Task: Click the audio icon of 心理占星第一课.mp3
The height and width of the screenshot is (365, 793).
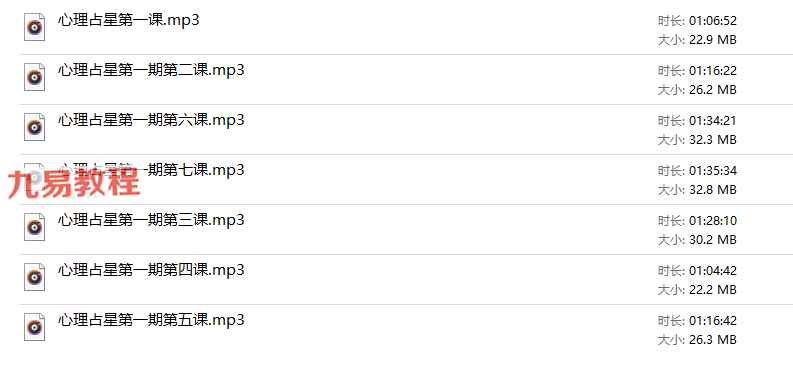Action: click(x=34, y=27)
